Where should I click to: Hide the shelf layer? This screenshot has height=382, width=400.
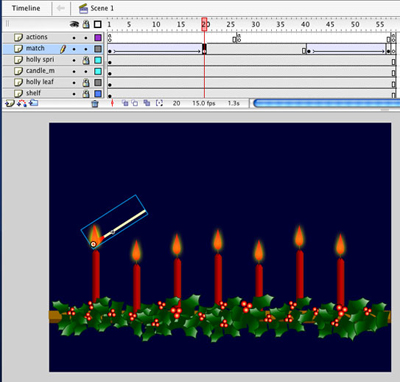(x=74, y=94)
